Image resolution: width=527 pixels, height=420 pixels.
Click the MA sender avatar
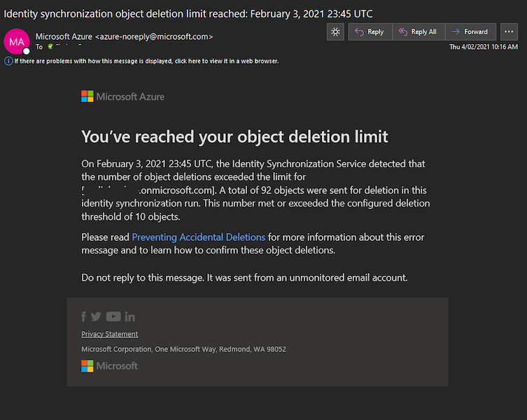click(x=17, y=41)
